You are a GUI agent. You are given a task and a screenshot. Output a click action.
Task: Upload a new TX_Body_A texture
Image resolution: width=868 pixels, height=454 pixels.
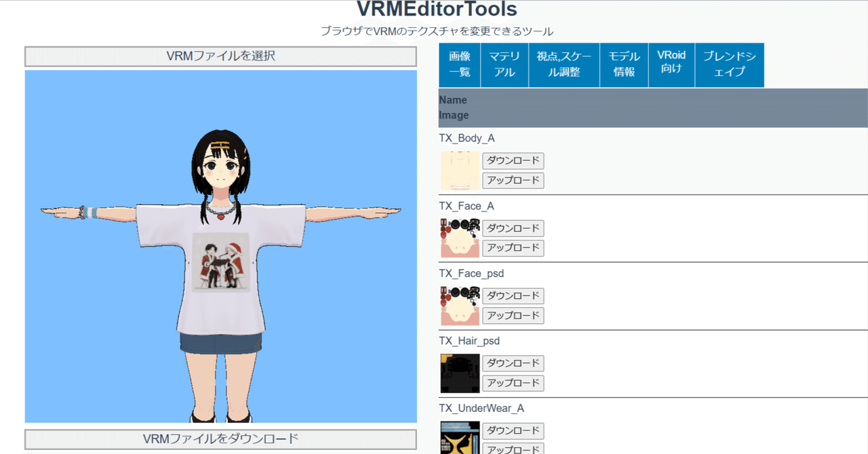coord(513,180)
